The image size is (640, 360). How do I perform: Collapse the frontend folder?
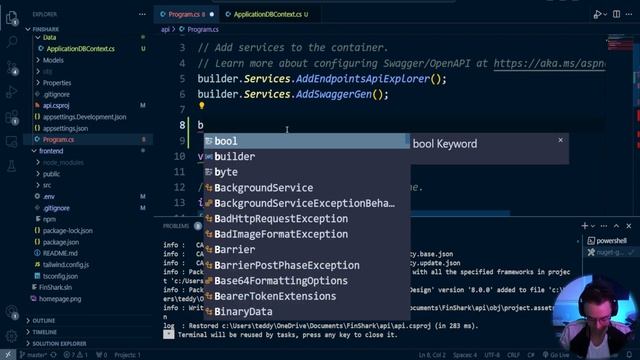point(51,151)
